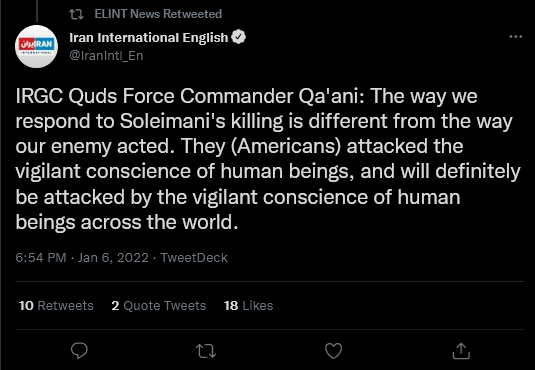Click the word Soleimani's in the tweet
Image resolution: width=535 pixels, height=370 pixels.
[x=172, y=121]
